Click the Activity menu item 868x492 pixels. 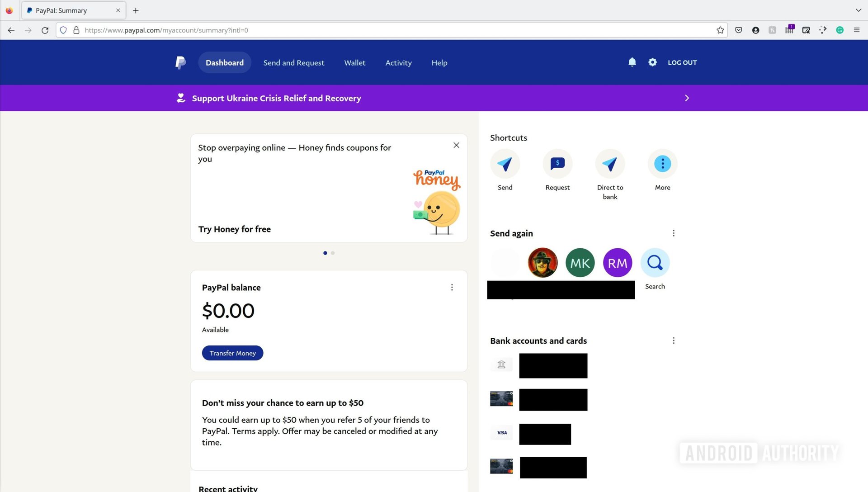(x=398, y=62)
